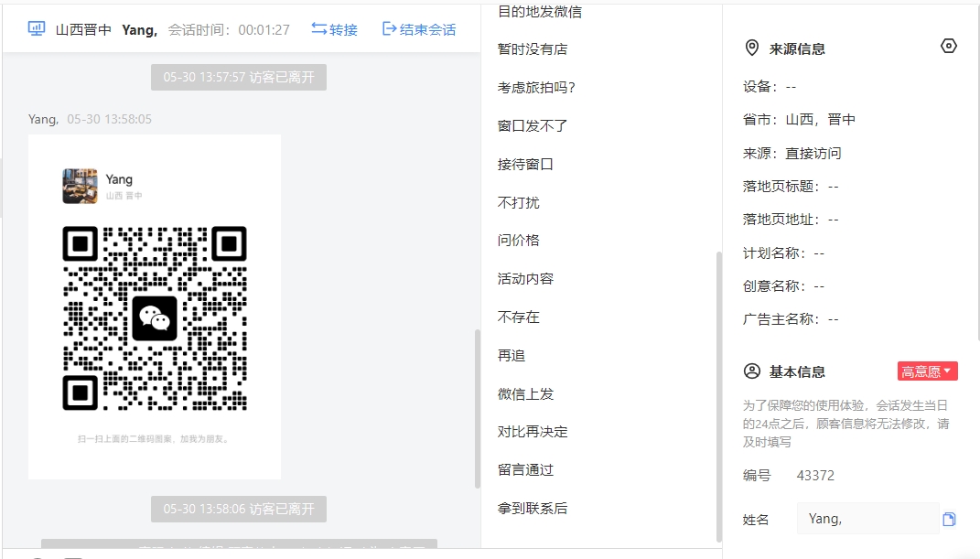This screenshot has width=980, height=559.
Task: Click the WeChat logo in QR code center
Action: pyautogui.click(x=155, y=317)
